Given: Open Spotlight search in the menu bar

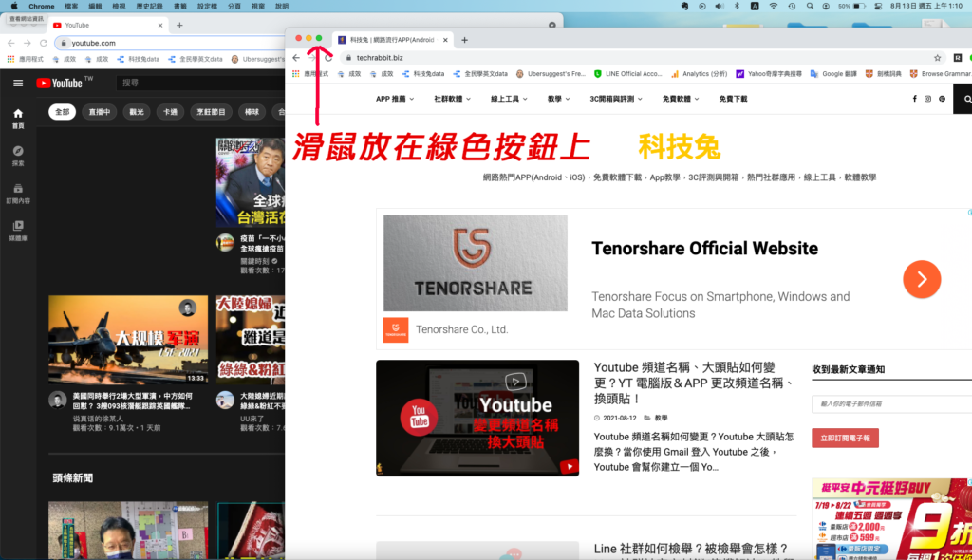Looking at the screenshot, I should [810, 7].
